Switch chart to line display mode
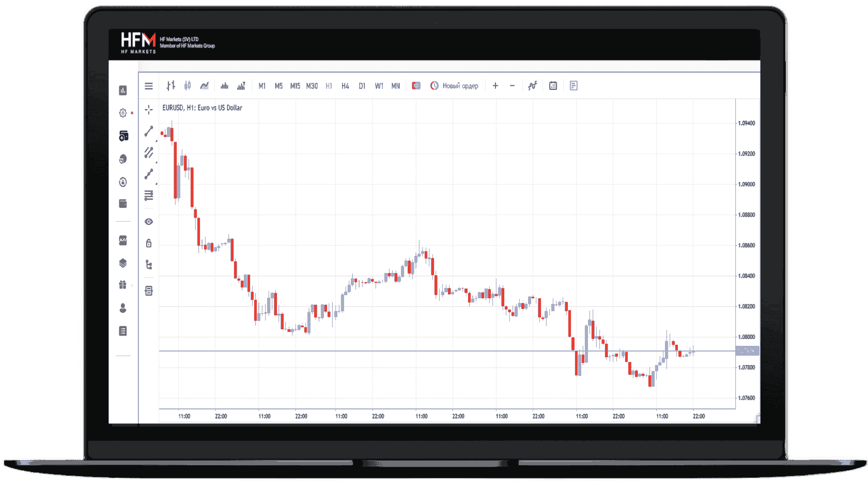 click(x=205, y=86)
